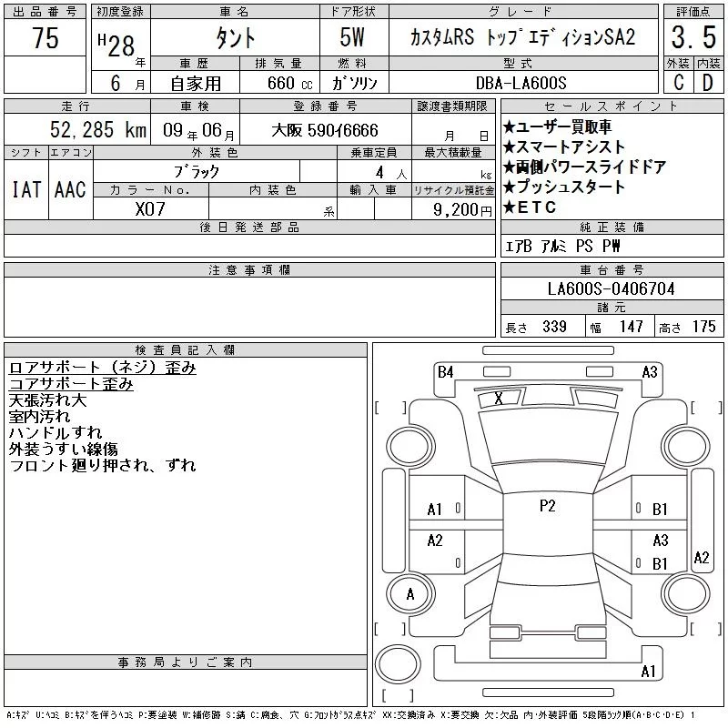The height and width of the screenshot is (728, 728).
Task: Select the registration number 大阪 590イ6666
Action: click(325, 130)
